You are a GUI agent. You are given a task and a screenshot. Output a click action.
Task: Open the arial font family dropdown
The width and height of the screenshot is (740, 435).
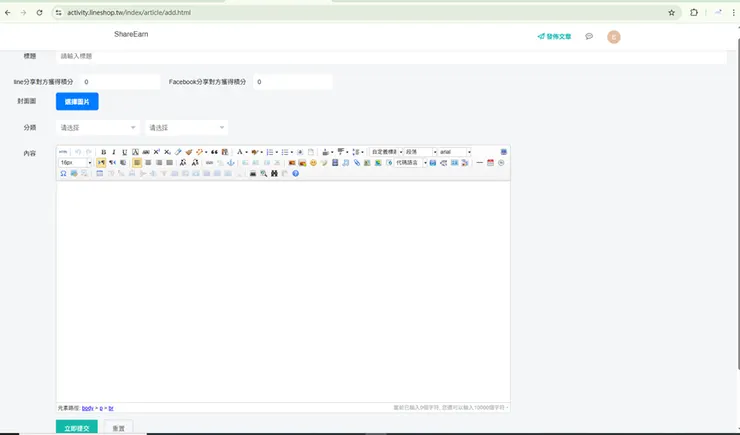(454, 152)
